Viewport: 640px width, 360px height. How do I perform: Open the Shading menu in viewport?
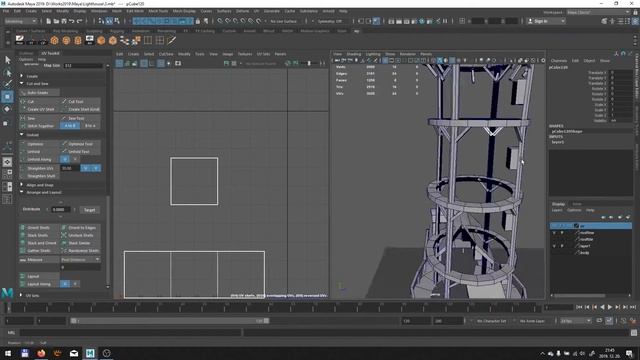pos(354,54)
